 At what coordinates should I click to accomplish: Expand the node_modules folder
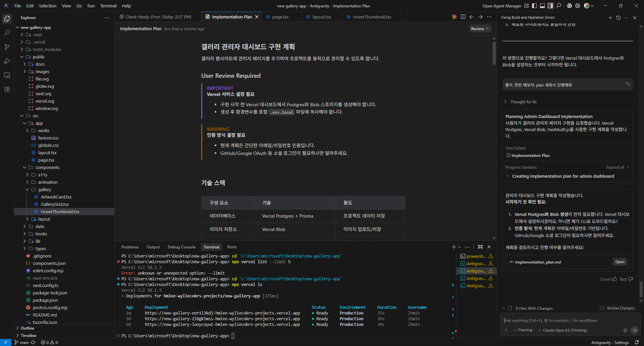tap(47, 49)
